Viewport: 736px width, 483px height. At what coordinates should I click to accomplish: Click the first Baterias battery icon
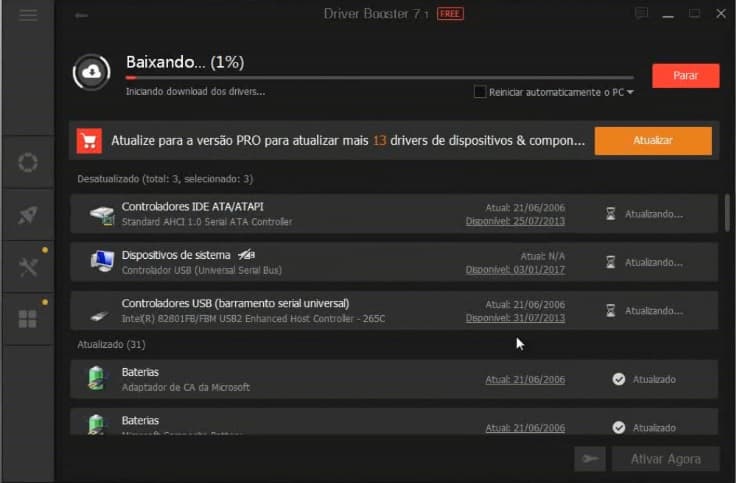tap(96, 378)
